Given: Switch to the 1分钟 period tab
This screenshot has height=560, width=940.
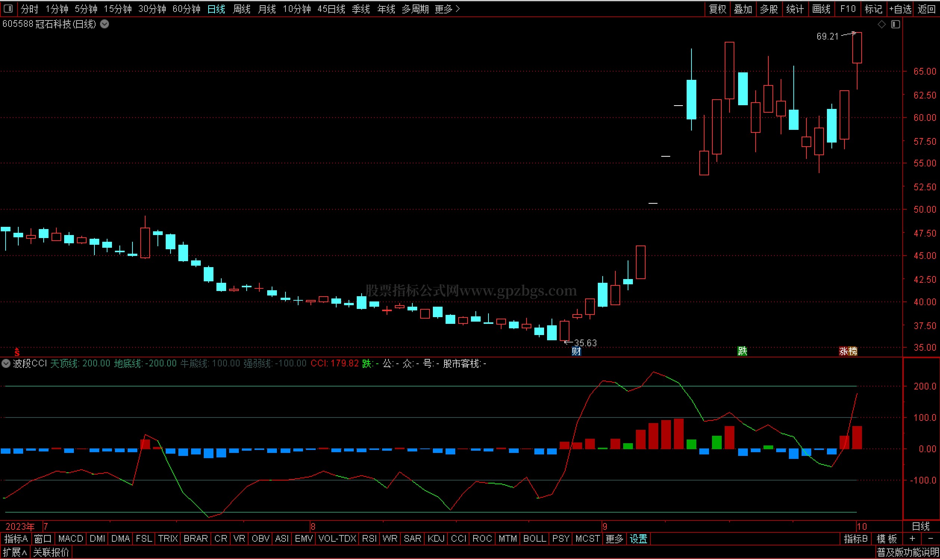Looking at the screenshot, I should pos(57,9).
